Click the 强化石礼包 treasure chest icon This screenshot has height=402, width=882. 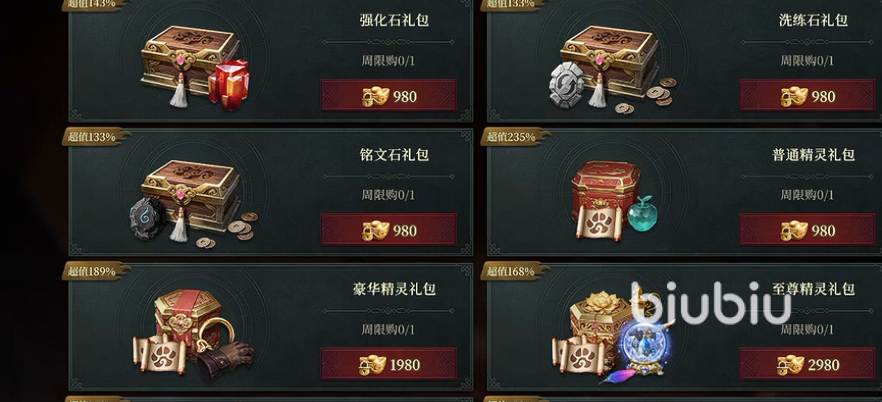click(195, 67)
